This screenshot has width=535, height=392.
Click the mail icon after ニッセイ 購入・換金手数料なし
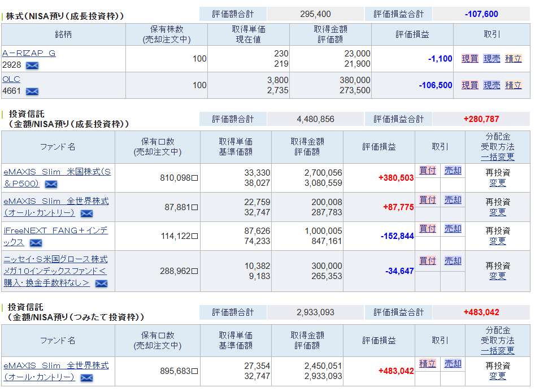tap(101, 284)
